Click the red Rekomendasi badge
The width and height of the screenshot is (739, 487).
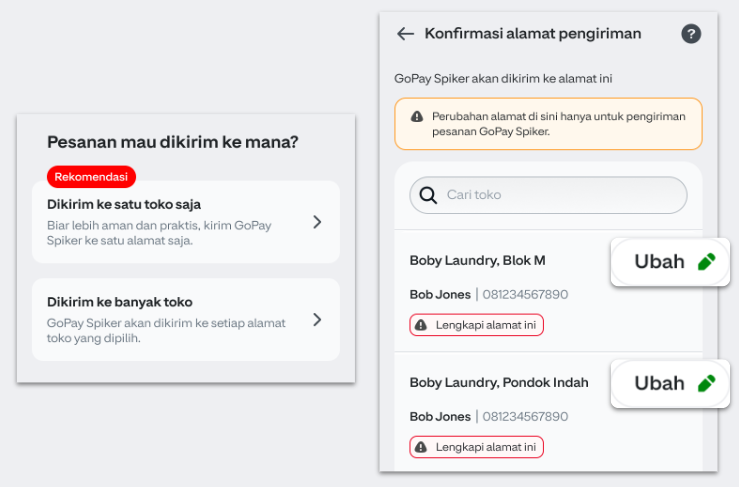pos(91,177)
